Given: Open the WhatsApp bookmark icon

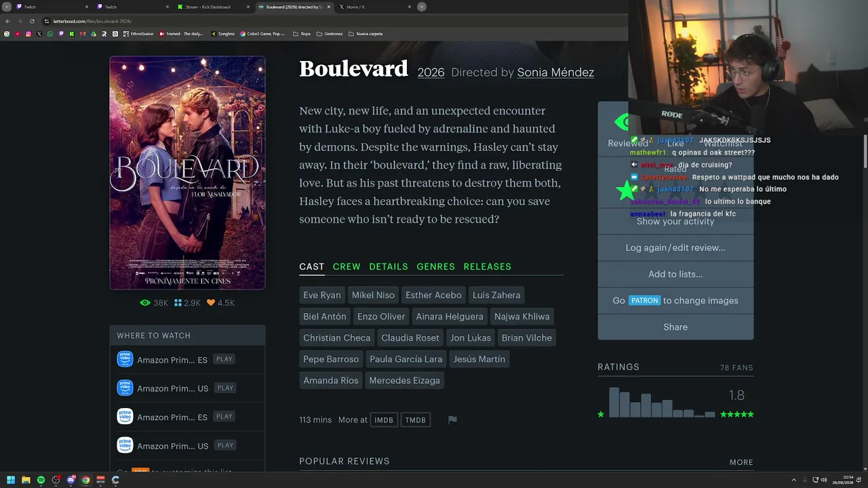Looking at the screenshot, I should tap(50, 34).
